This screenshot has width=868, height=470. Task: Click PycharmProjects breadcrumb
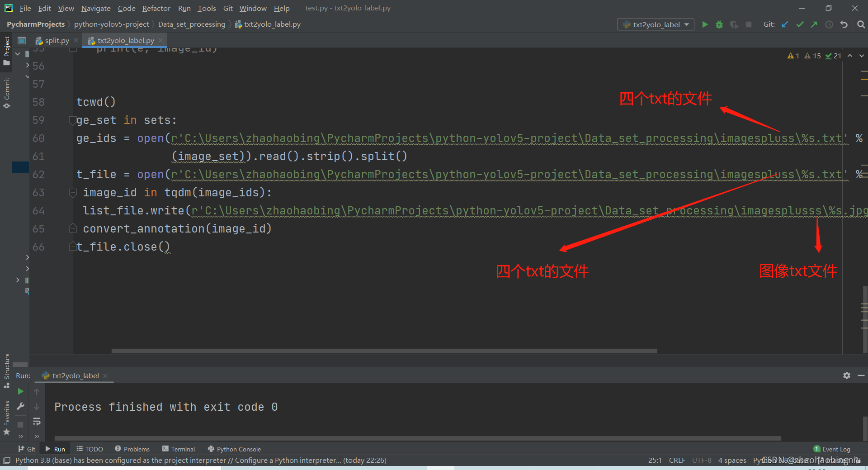[x=36, y=24]
